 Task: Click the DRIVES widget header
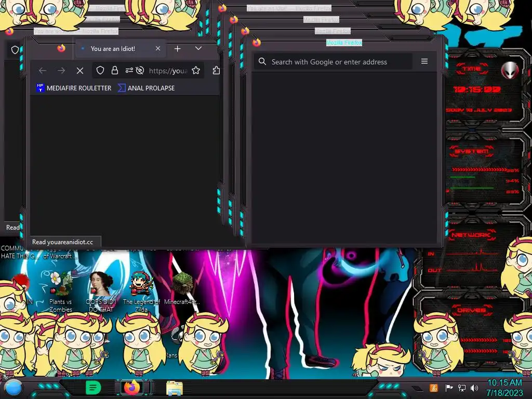471,310
